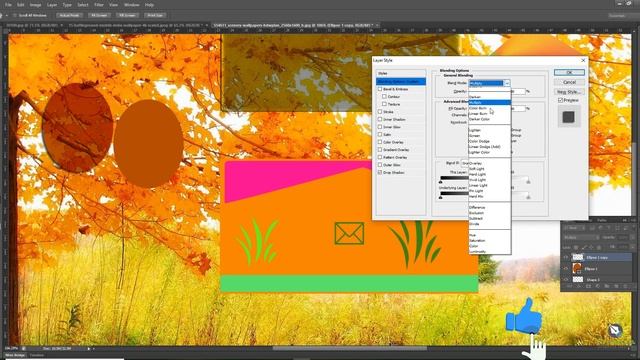640x360 pixels.
Task: Click the blue thumbs-up like icon
Action: click(x=524, y=316)
